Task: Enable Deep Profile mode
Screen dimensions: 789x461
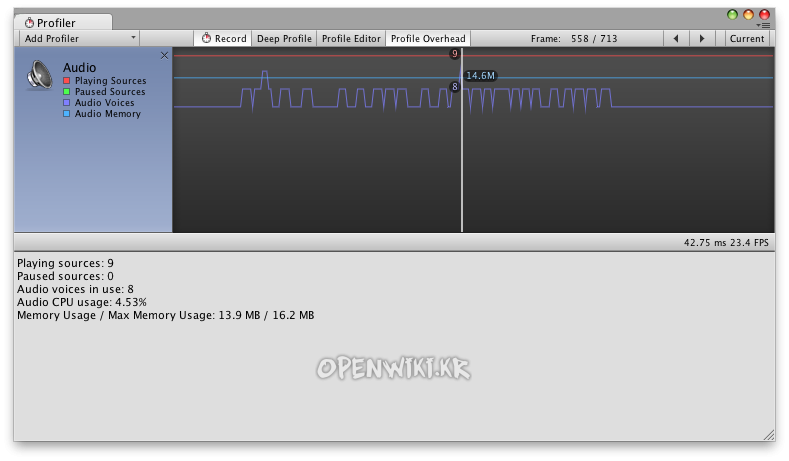Action: (284, 38)
